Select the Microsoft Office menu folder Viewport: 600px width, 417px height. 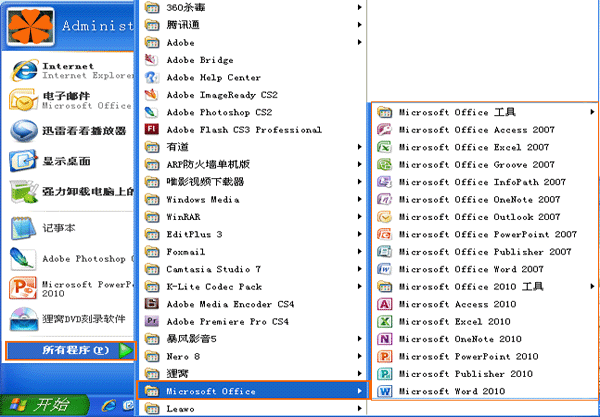[x=252, y=391]
